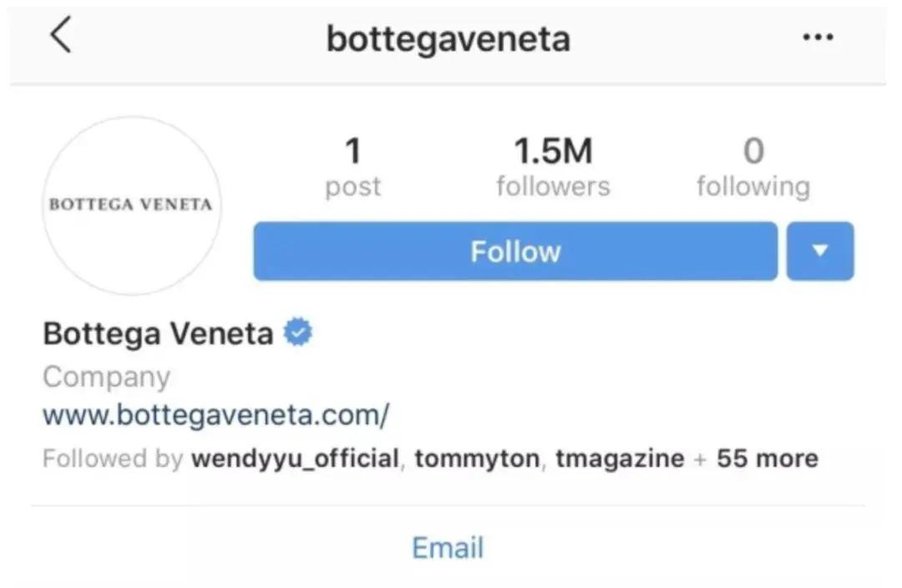Open the 1.5M followers list

552,167
